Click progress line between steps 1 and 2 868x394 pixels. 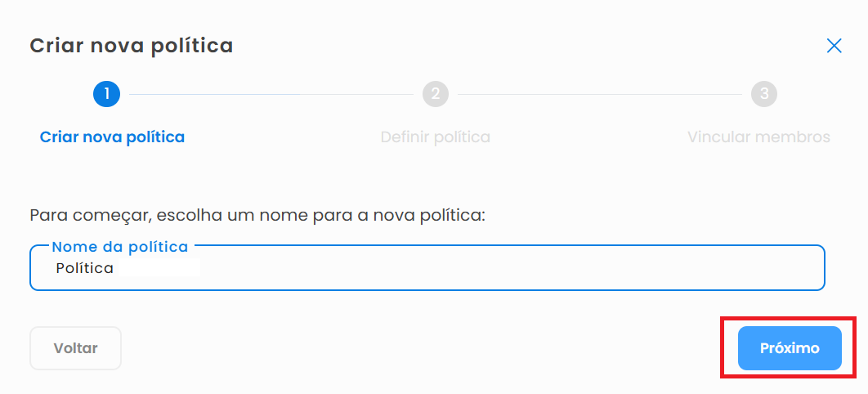pos(270,94)
